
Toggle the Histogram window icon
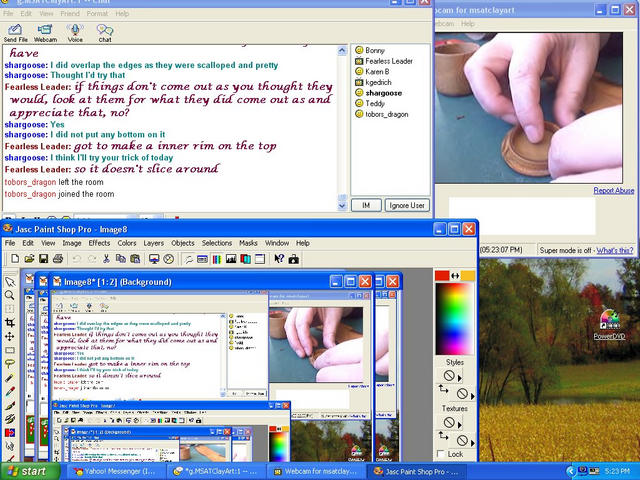coord(231,259)
